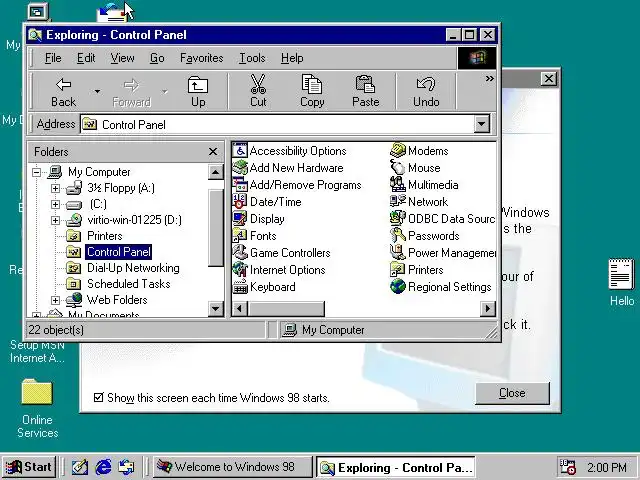Open Internet Options
This screenshot has height=480, width=640.
279,270
